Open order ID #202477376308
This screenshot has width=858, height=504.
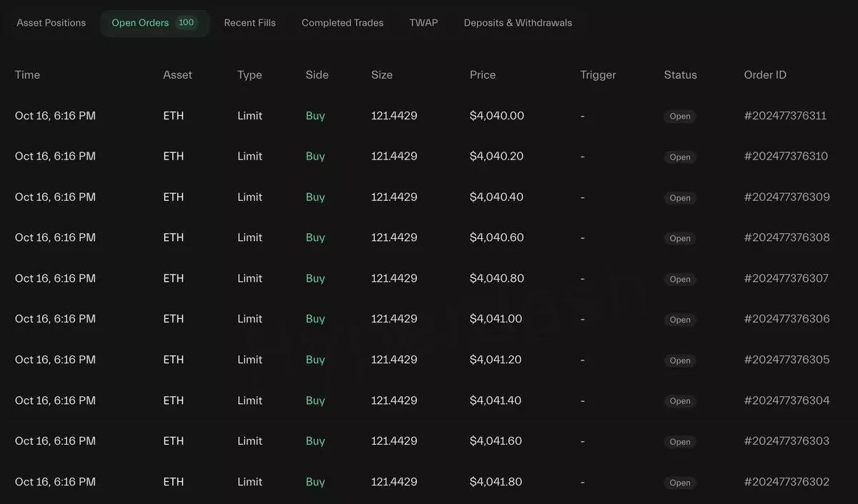pyautogui.click(x=786, y=237)
